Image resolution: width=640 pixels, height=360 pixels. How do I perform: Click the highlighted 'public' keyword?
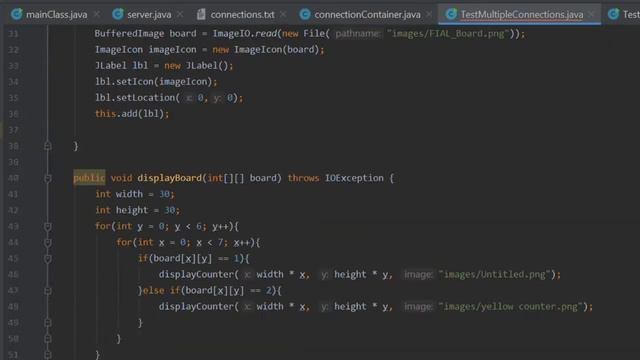click(x=89, y=178)
